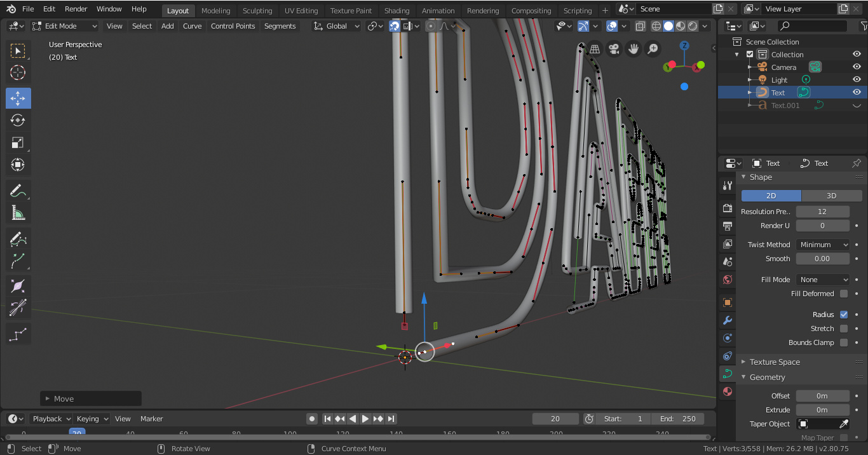The height and width of the screenshot is (455, 868).
Task: Click the pan view hand icon
Action: [634, 49]
